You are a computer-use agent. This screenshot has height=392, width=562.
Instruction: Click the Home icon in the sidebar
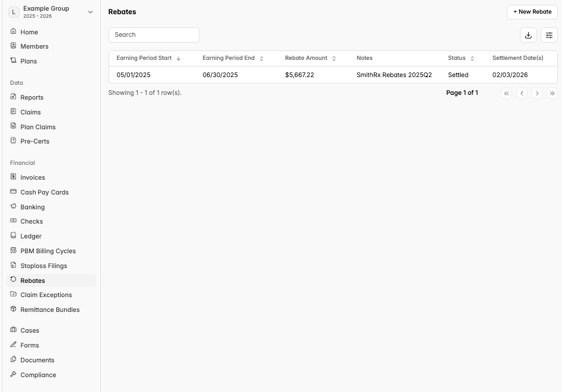tap(13, 31)
